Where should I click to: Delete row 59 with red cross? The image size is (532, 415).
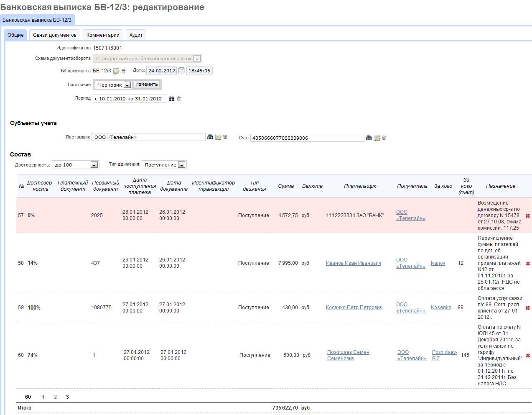528,308
